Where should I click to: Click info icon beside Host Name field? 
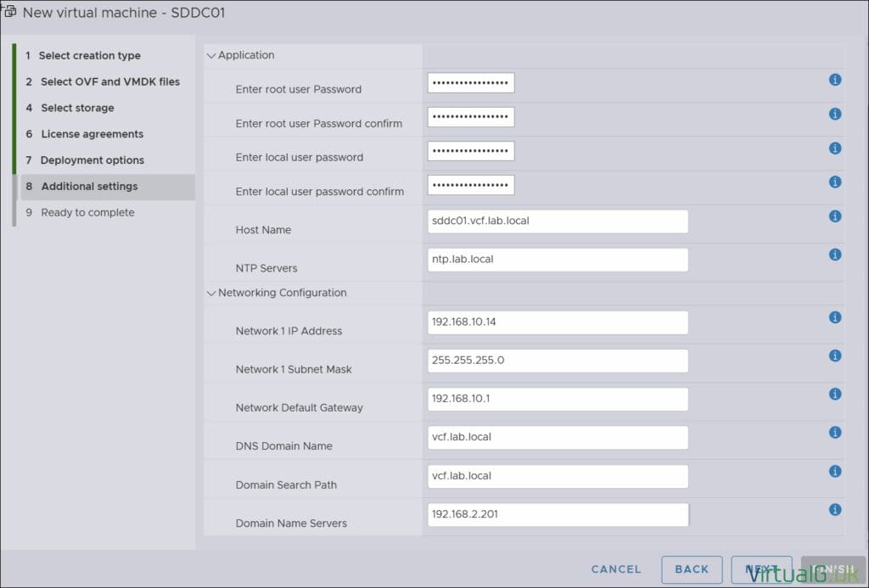(835, 216)
